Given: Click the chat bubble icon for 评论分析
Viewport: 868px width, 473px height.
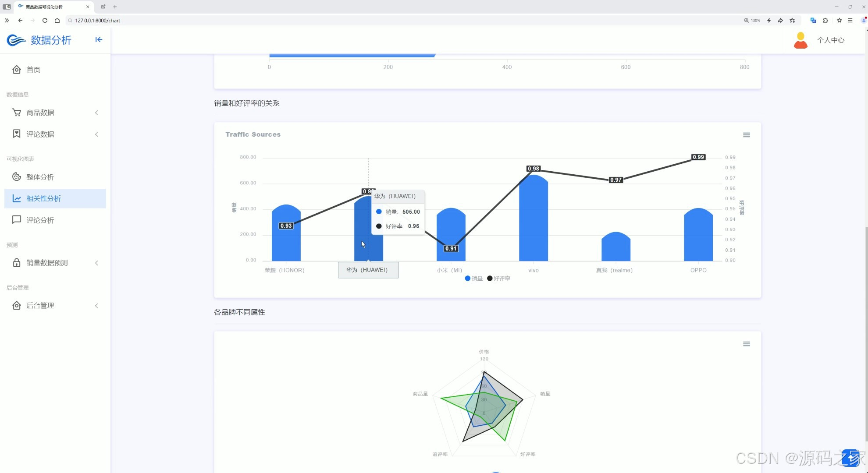Looking at the screenshot, I should click(17, 220).
